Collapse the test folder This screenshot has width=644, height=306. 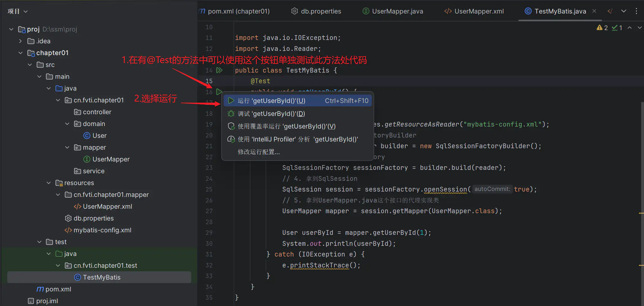coord(39,242)
